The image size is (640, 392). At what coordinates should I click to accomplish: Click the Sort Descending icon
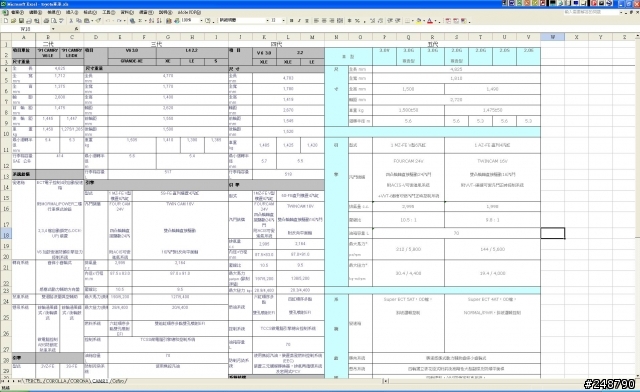pyautogui.click(x=159, y=20)
